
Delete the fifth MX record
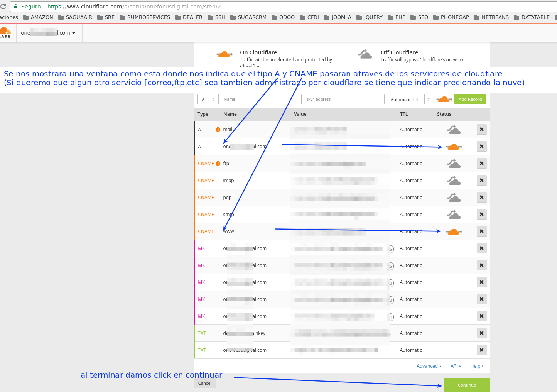click(482, 316)
